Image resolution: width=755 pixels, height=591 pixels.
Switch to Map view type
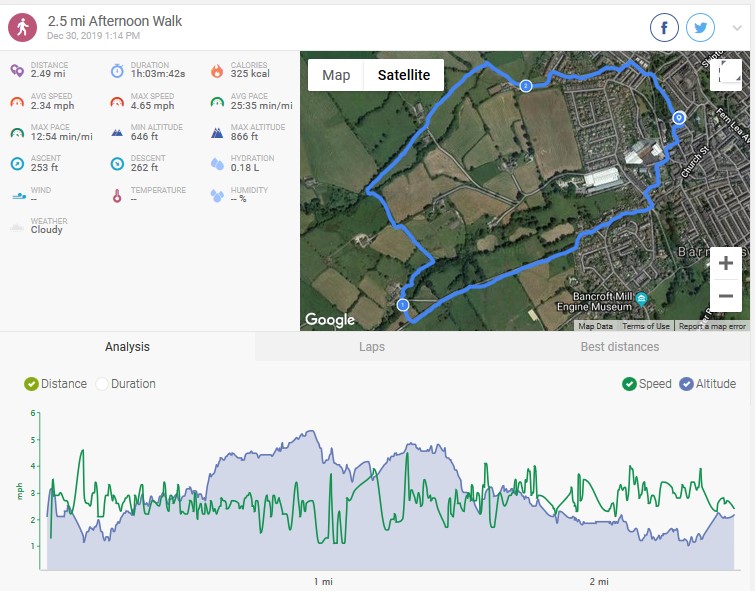[336, 75]
